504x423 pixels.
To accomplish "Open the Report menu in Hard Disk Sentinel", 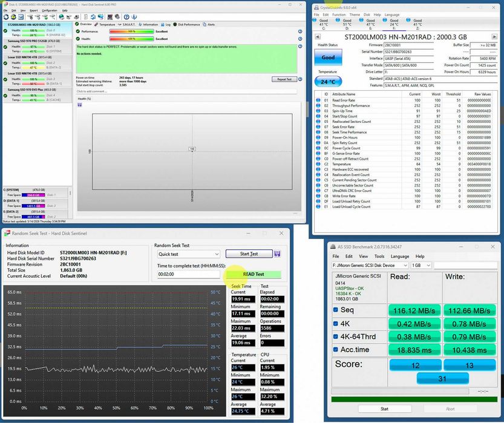I will coord(34,11).
